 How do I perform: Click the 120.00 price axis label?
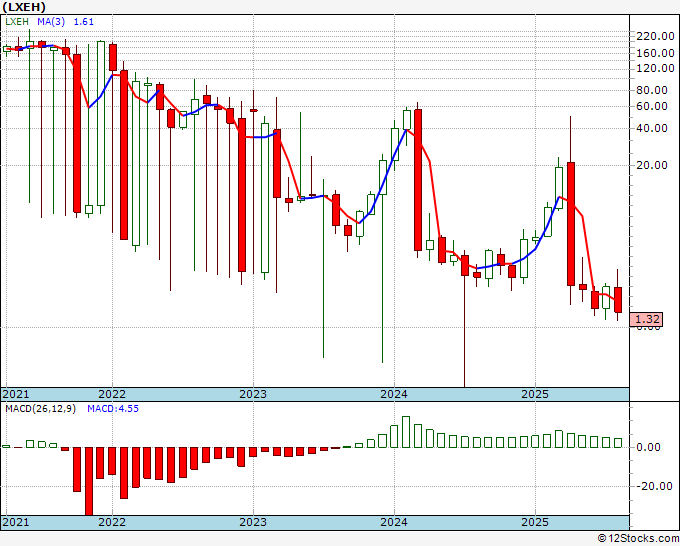[655, 69]
